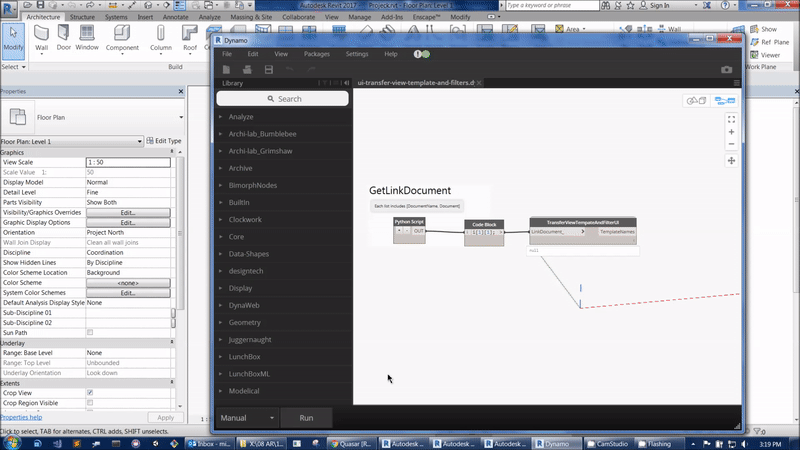
Task: Select the Column tool in Revit
Action: point(161,39)
